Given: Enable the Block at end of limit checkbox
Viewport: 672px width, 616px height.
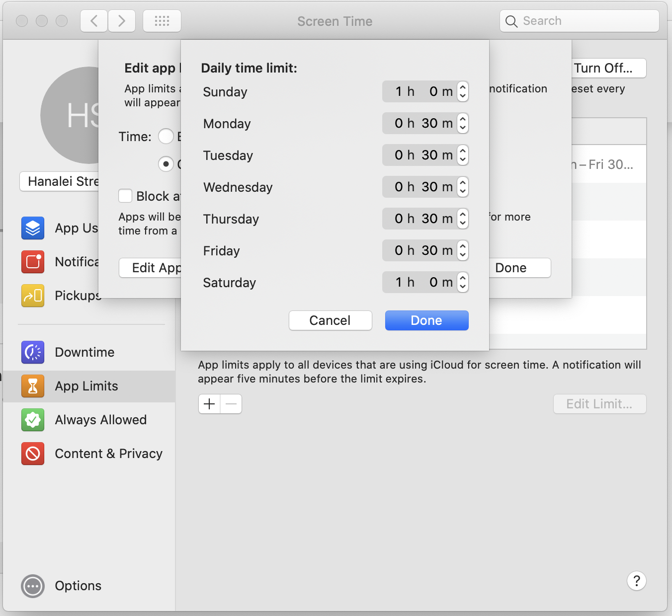Looking at the screenshot, I should (x=125, y=196).
